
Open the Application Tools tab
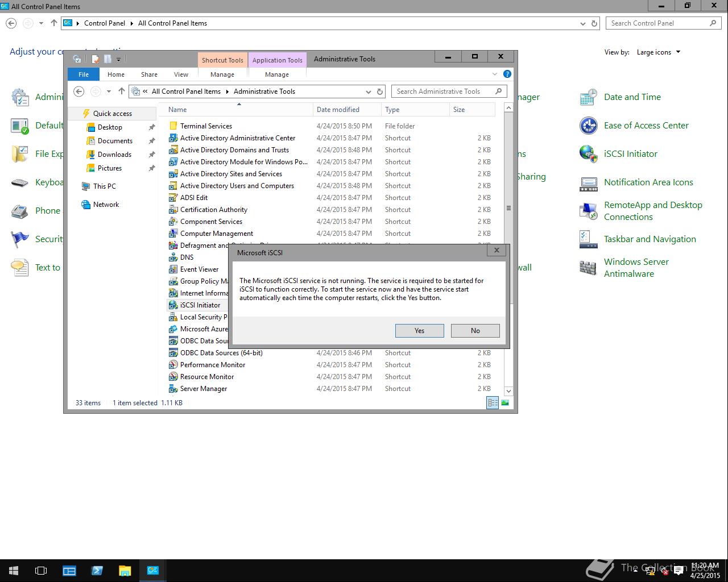(x=278, y=60)
